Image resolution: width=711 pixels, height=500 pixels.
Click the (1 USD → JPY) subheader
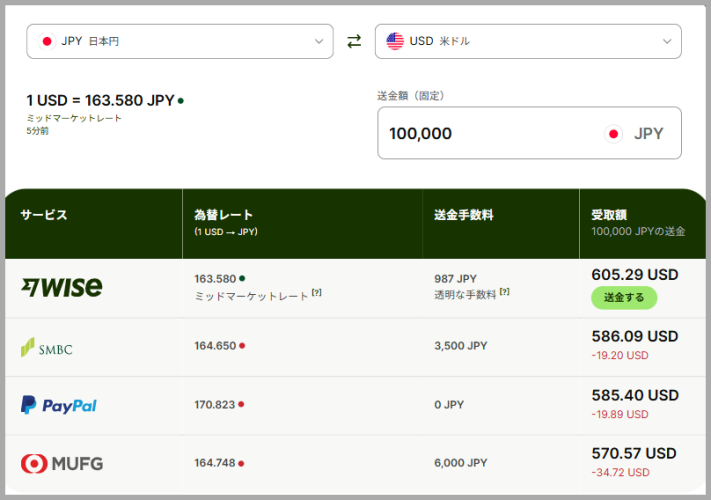coord(226,232)
